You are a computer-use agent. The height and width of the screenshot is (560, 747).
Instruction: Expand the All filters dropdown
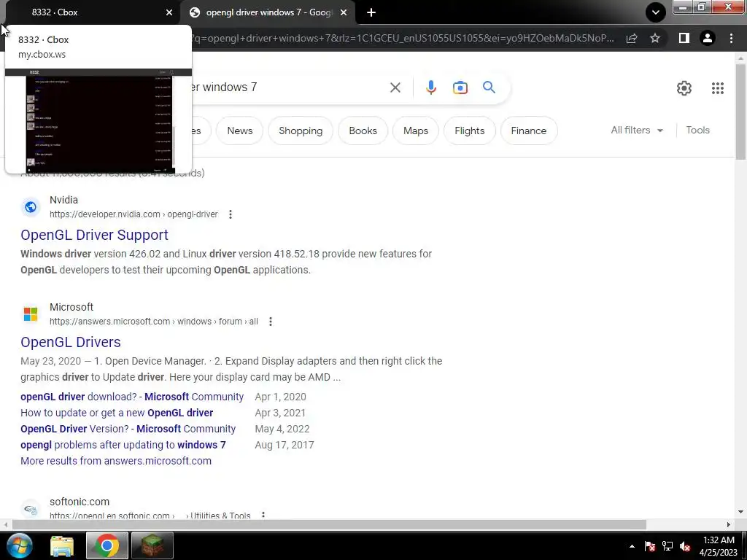pos(637,130)
